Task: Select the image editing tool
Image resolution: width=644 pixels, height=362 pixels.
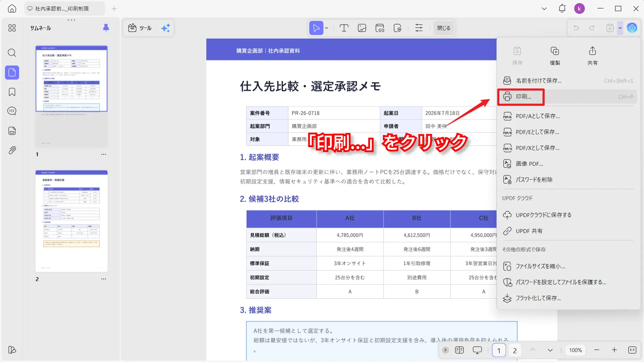Action: click(x=362, y=28)
